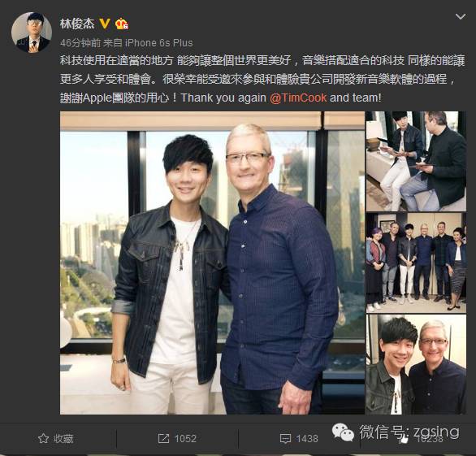The width and height of the screenshot is (476, 456).
Task: Click the yellow V verified badge
Action: (105, 24)
